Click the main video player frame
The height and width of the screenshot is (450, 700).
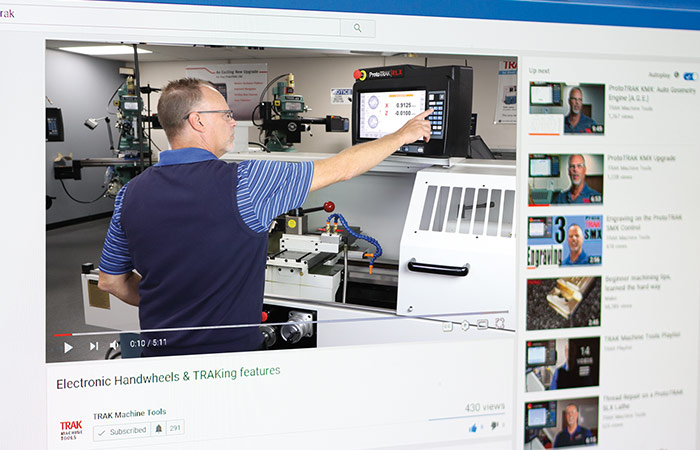(x=282, y=201)
